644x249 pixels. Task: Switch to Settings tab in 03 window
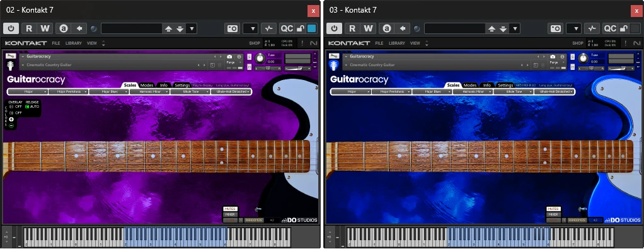pyautogui.click(x=505, y=85)
